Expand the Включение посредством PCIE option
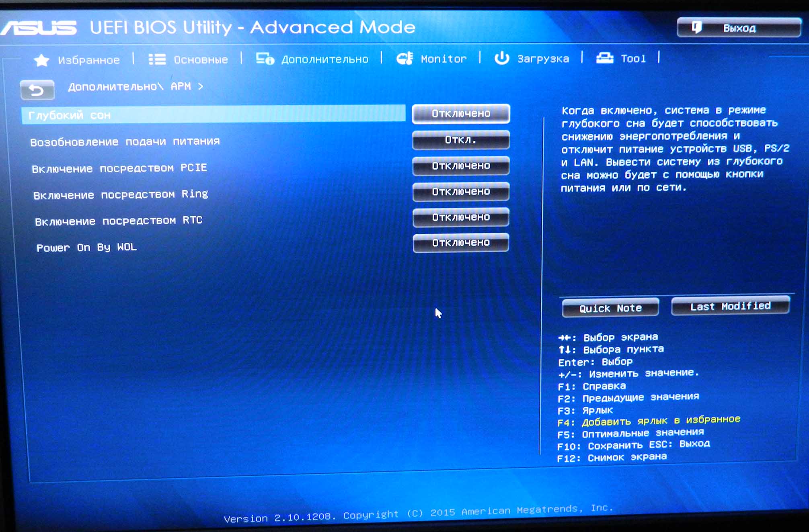This screenshot has width=809, height=532. [x=461, y=166]
